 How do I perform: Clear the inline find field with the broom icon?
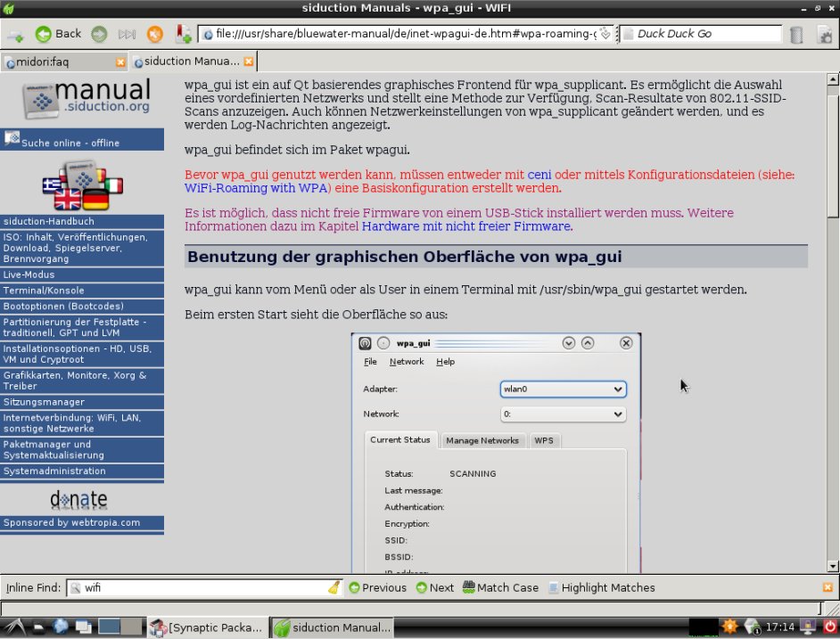click(x=334, y=587)
